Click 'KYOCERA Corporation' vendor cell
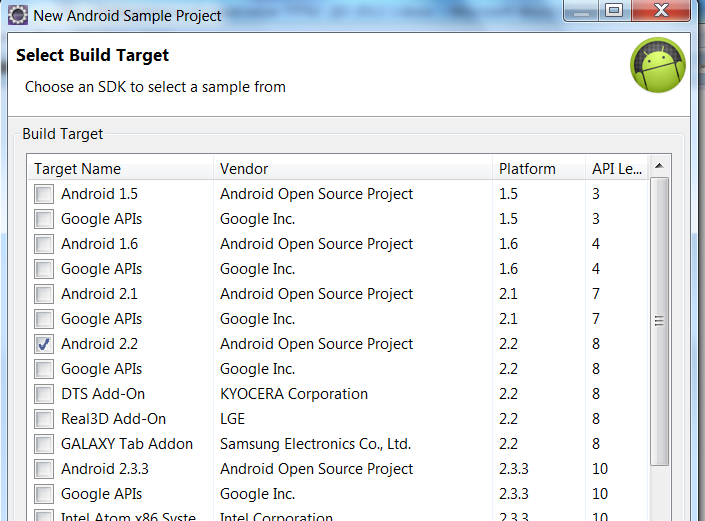 coord(294,394)
